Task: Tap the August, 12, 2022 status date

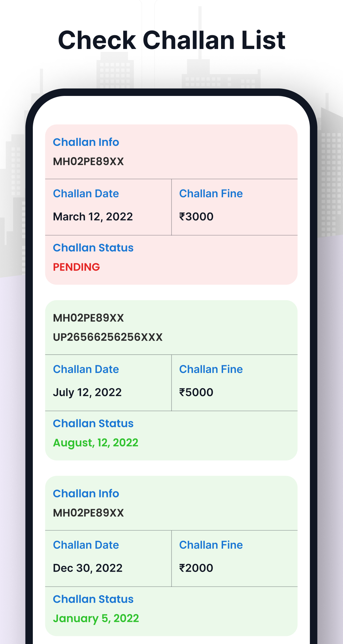Action: click(x=96, y=443)
